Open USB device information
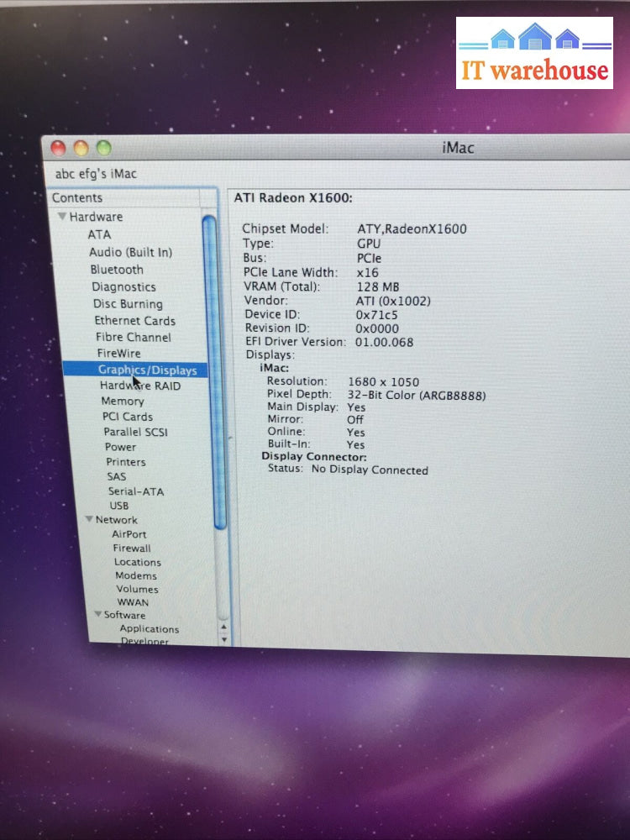630x840 pixels. [119, 506]
